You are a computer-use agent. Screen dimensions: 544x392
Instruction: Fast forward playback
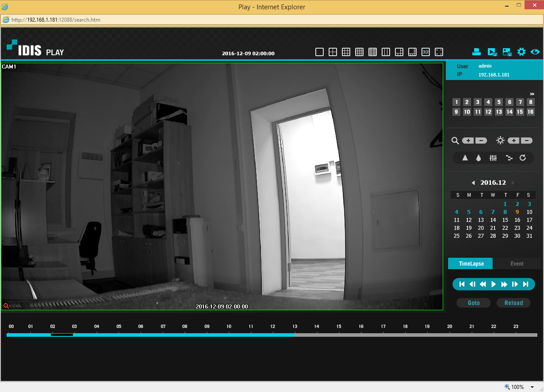[x=504, y=284]
